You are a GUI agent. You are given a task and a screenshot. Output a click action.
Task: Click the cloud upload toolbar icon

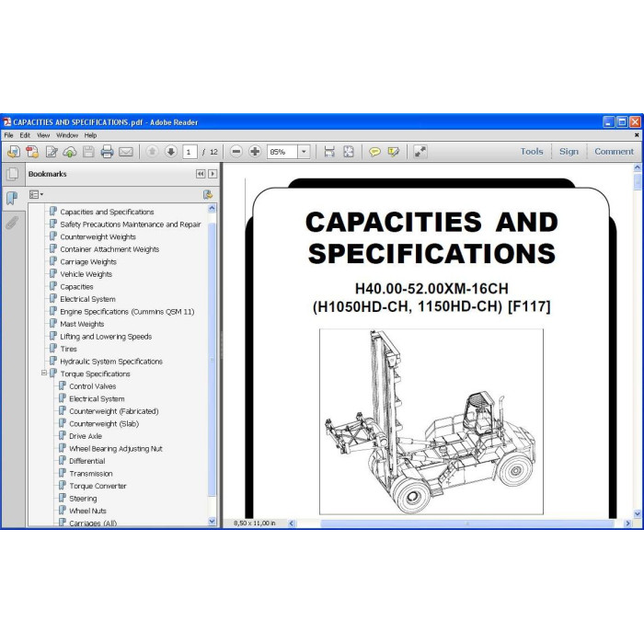[x=70, y=152]
